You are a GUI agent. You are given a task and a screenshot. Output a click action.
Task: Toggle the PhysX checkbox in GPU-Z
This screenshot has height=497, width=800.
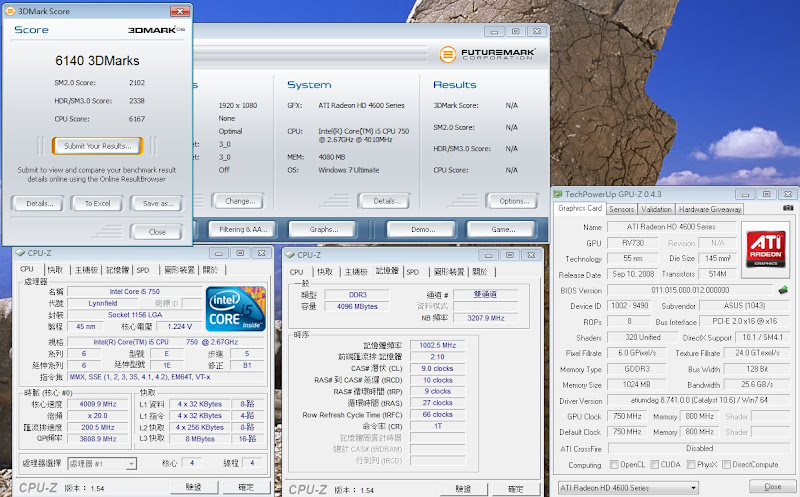coord(691,464)
